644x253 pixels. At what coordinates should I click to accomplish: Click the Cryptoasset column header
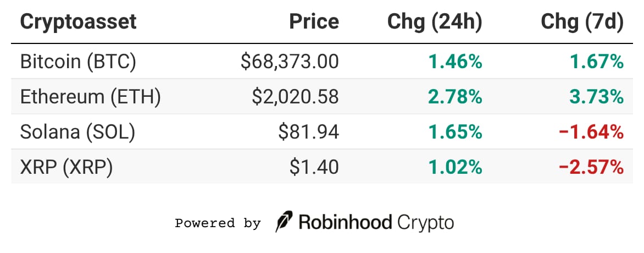click(78, 22)
